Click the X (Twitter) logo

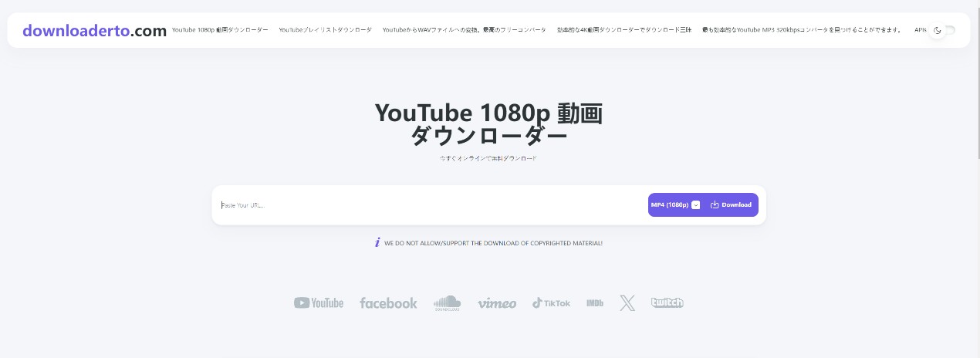[627, 303]
